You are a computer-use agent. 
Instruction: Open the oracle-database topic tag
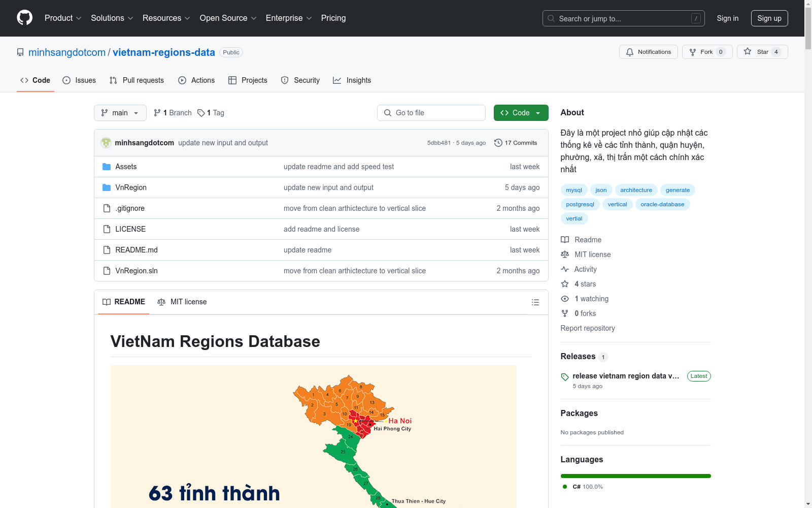point(662,204)
